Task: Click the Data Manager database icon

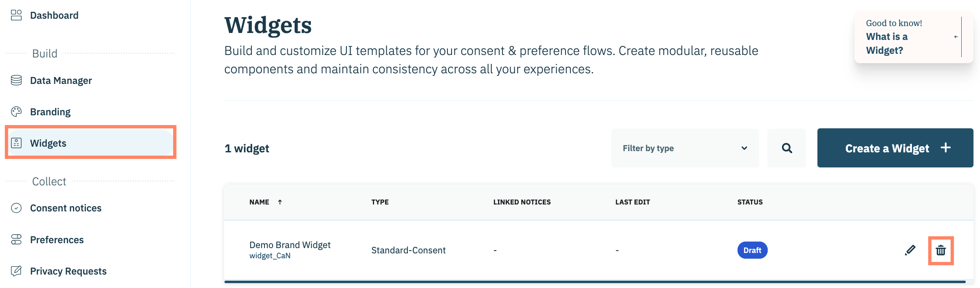Action: point(16,80)
